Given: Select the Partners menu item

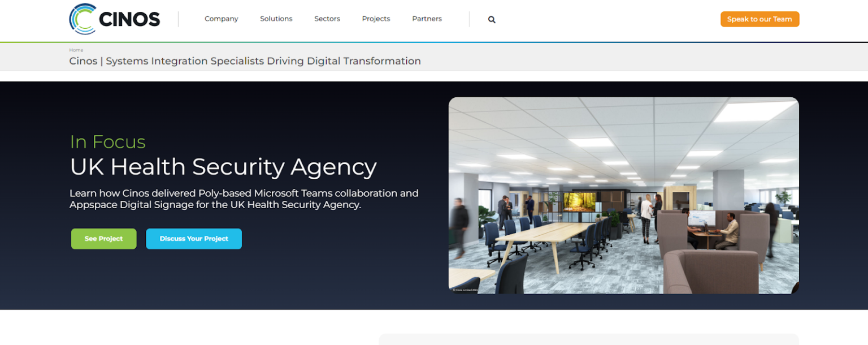Looking at the screenshot, I should 427,19.
